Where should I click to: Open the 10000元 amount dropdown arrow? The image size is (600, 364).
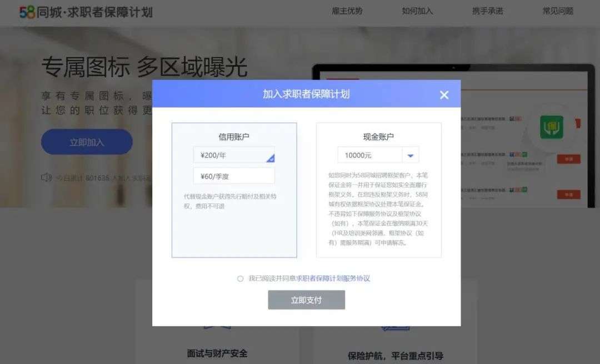(x=411, y=155)
